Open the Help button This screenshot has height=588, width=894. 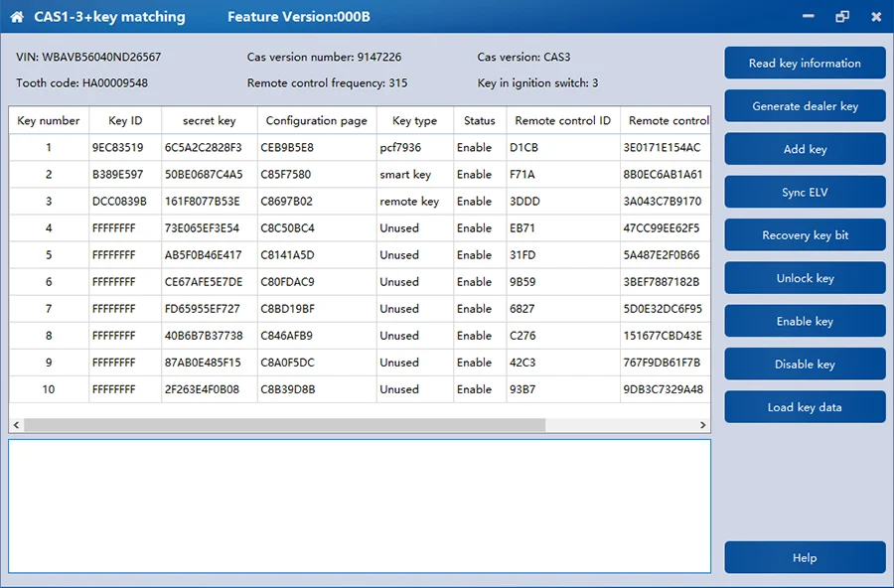pyautogui.click(x=805, y=558)
